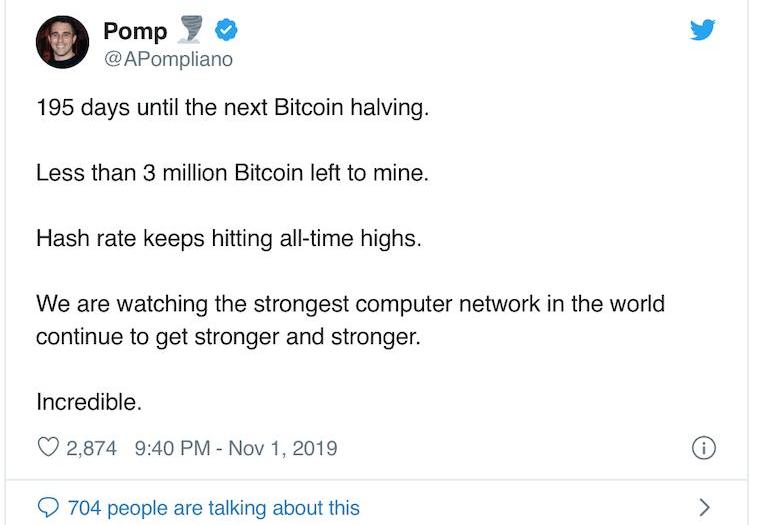Click the "We are watching the strongest" line

350,303
